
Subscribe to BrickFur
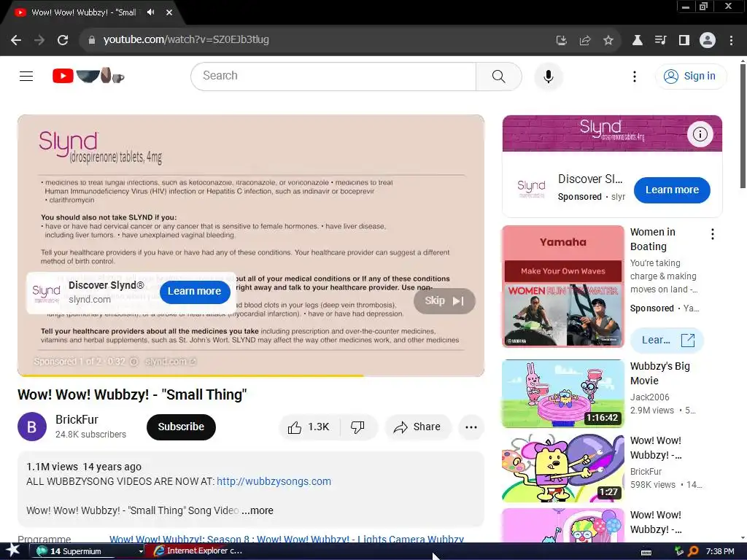click(x=181, y=427)
